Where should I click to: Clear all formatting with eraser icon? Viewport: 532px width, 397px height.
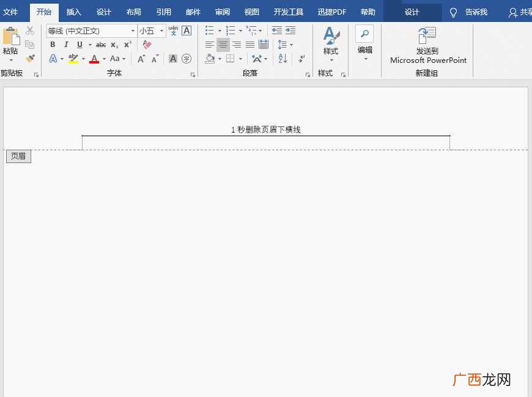(147, 45)
